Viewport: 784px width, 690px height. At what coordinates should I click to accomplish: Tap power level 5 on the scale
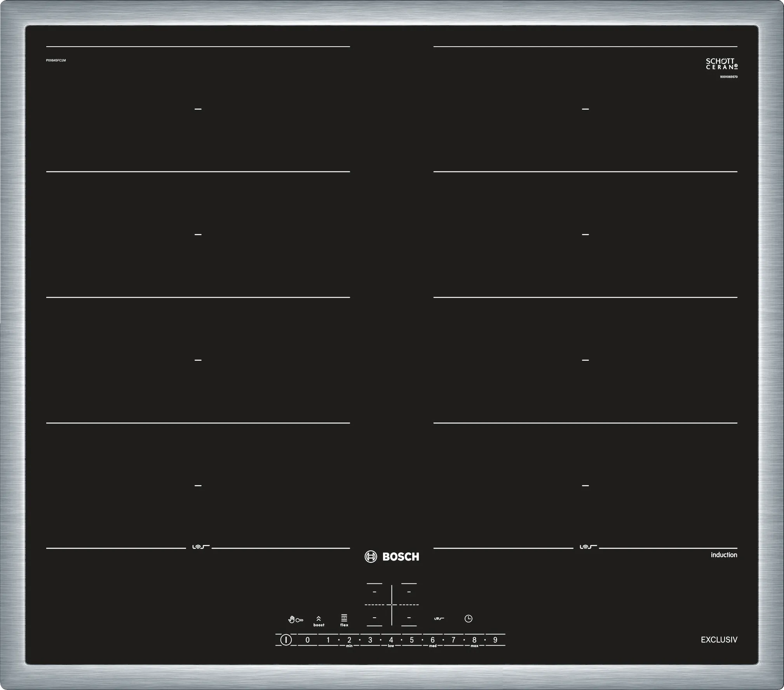(412, 640)
